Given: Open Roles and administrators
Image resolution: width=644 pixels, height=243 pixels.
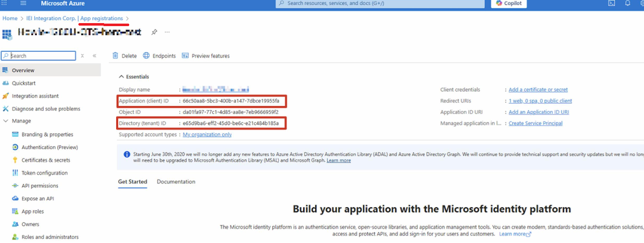Looking at the screenshot, I should (50, 237).
